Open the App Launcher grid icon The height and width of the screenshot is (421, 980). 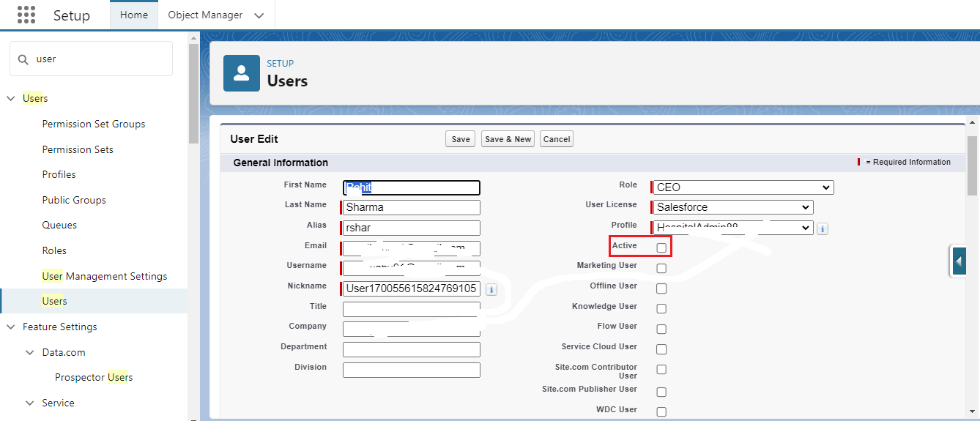click(26, 15)
